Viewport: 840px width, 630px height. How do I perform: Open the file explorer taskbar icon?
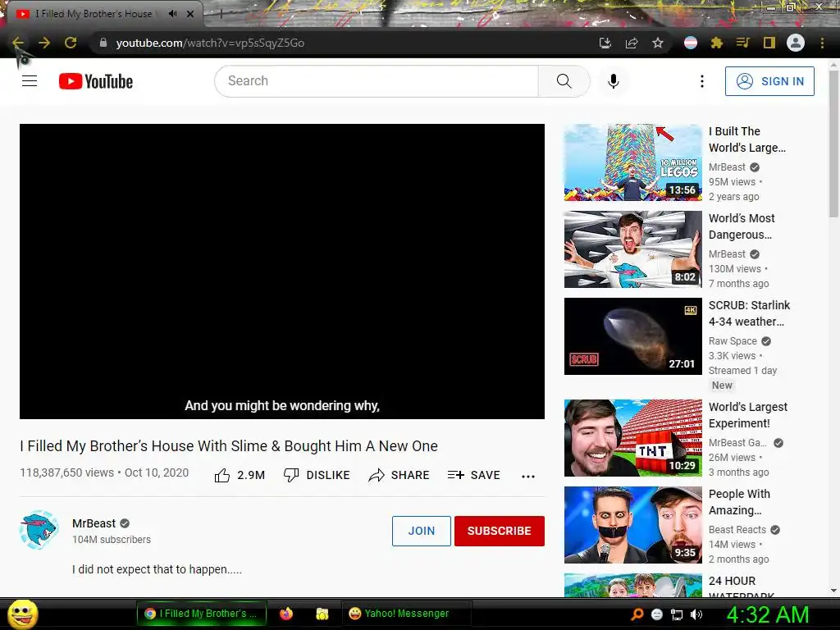click(x=322, y=614)
